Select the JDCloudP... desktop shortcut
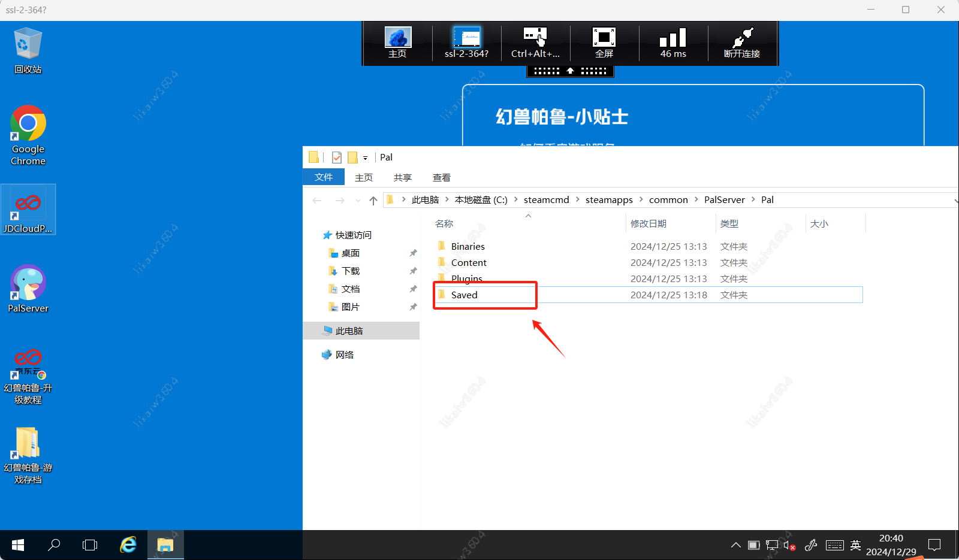This screenshot has width=959, height=560. click(x=28, y=210)
